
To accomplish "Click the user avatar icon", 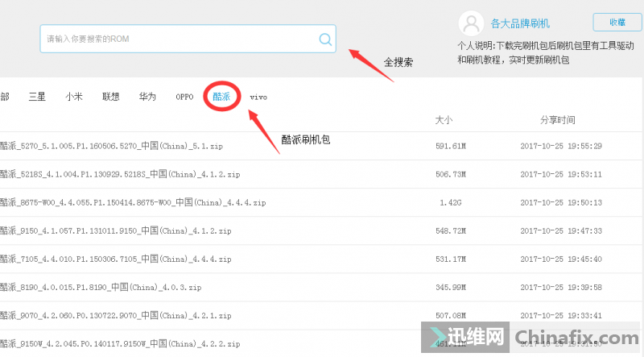I will click(x=471, y=23).
